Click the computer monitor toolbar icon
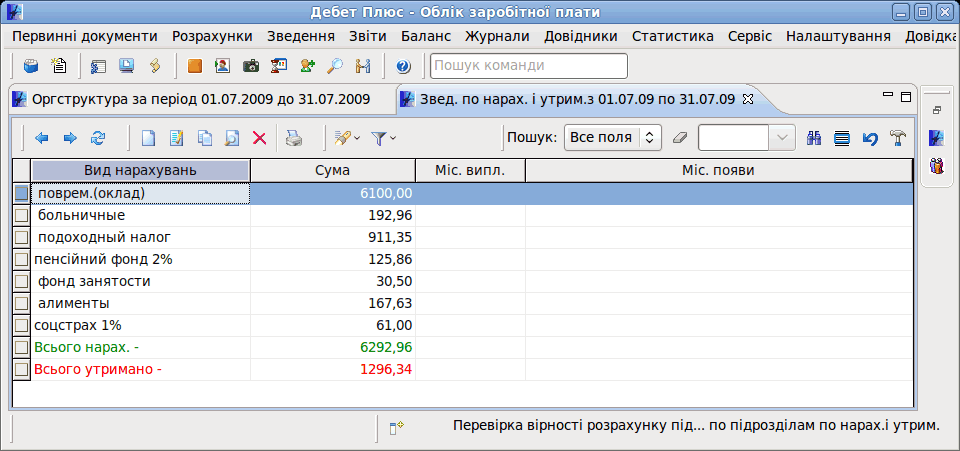The image size is (960, 451). 127,66
